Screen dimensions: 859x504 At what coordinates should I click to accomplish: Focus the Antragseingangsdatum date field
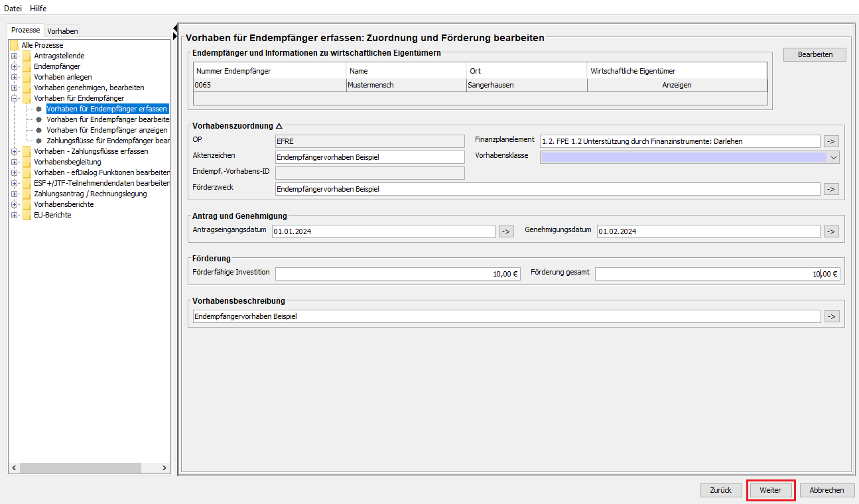[383, 231]
